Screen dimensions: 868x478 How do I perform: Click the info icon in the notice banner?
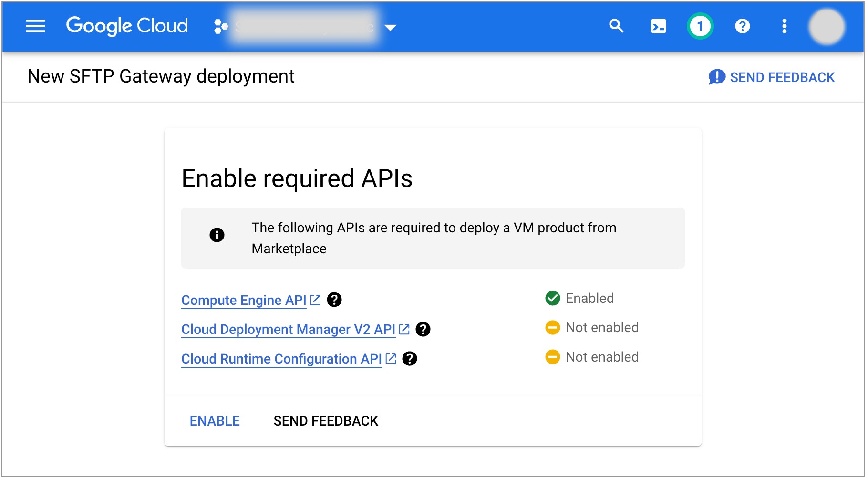coord(217,235)
